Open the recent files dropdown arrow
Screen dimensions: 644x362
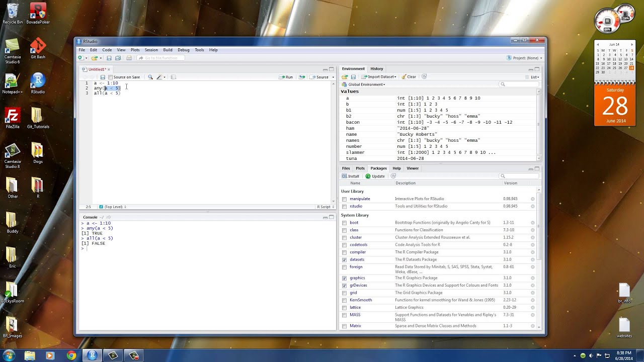point(100,58)
